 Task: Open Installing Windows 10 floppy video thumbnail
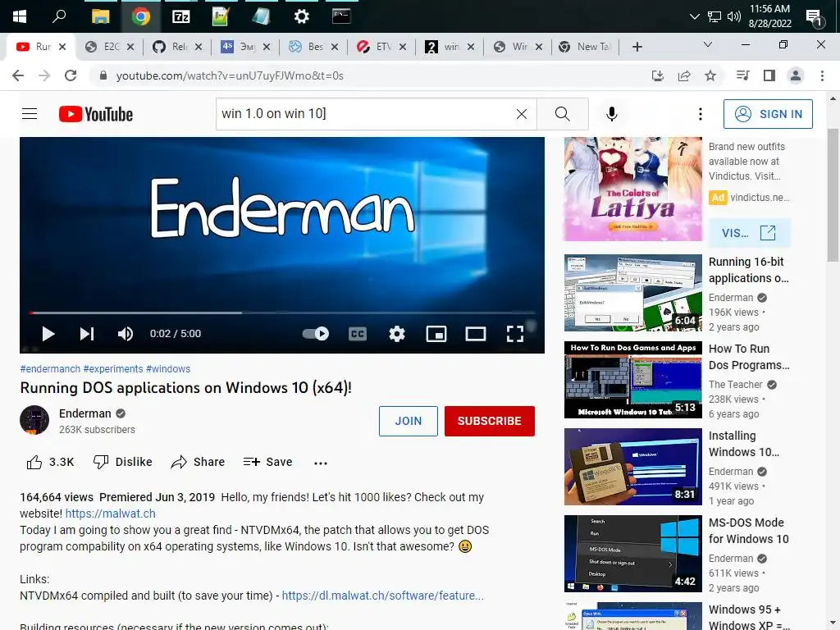pos(632,467)
